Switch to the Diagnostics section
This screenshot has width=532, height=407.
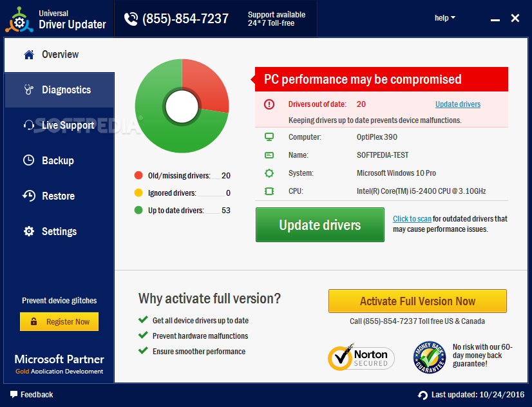(x=59, y=90)
